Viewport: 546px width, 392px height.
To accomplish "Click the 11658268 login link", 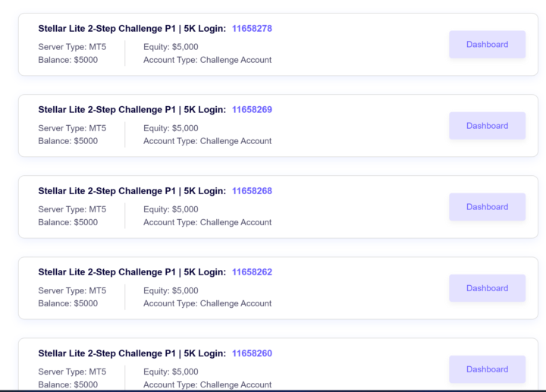I will (x=252, y=191).
